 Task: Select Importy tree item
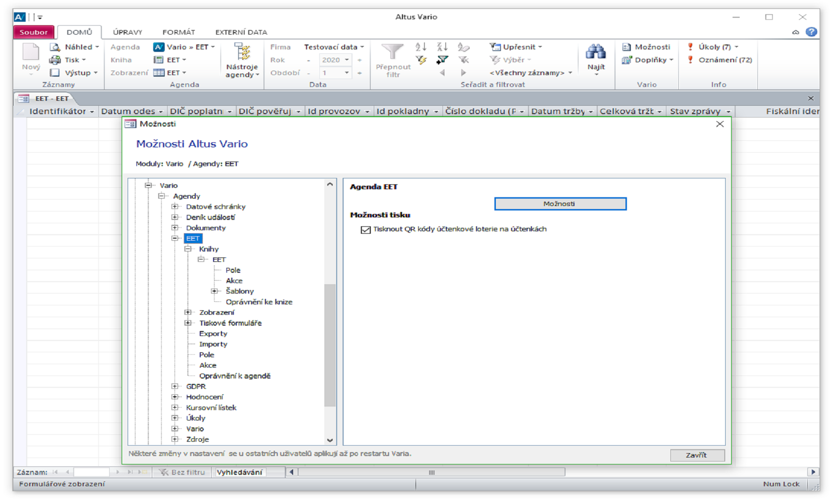pos(213,344)
